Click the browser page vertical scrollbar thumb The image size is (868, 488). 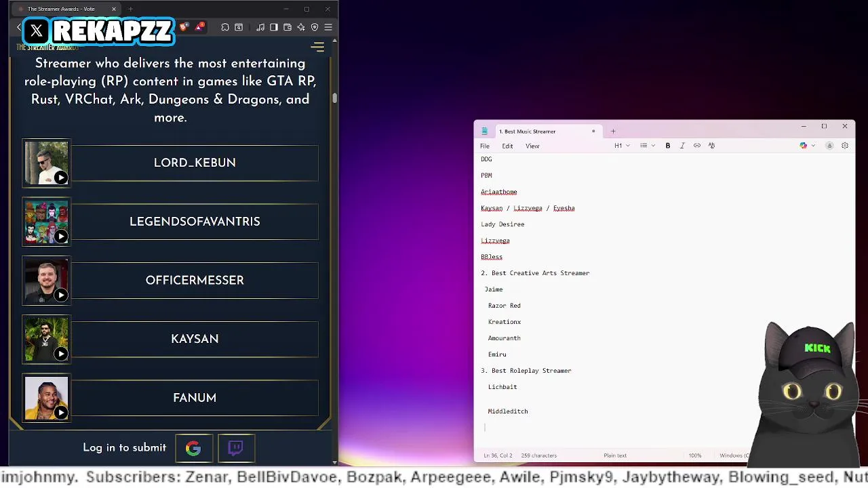click(334, 98)
